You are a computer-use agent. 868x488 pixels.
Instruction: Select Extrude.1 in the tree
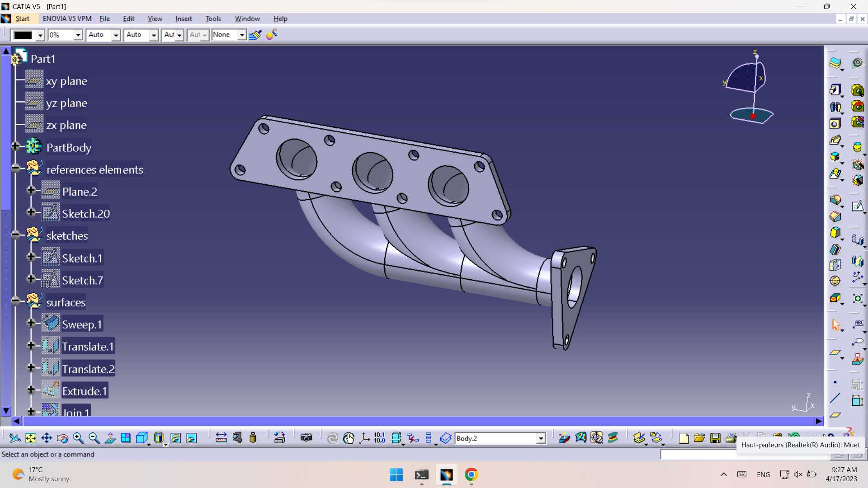[x=85, y=391]
